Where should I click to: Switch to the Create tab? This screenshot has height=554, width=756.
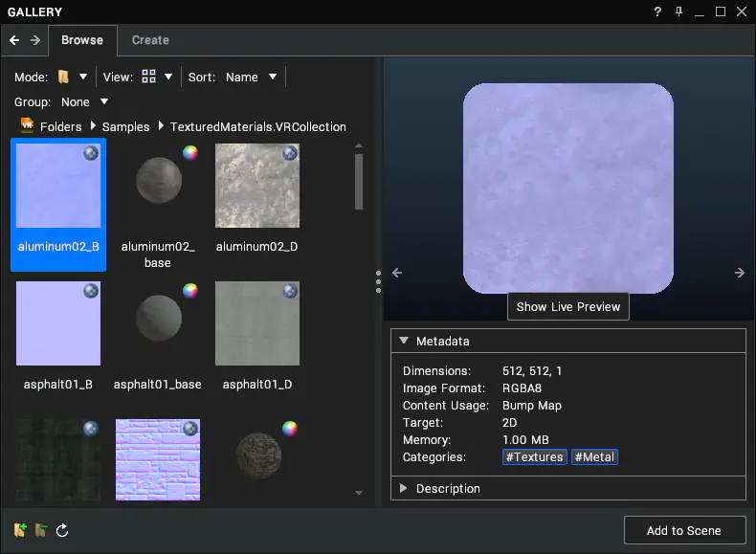(150, 40)
